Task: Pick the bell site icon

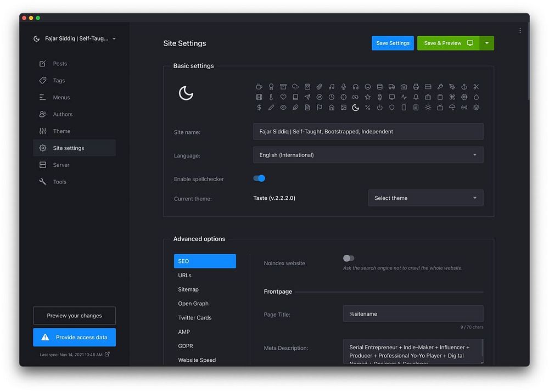Action: click(416, 97)
